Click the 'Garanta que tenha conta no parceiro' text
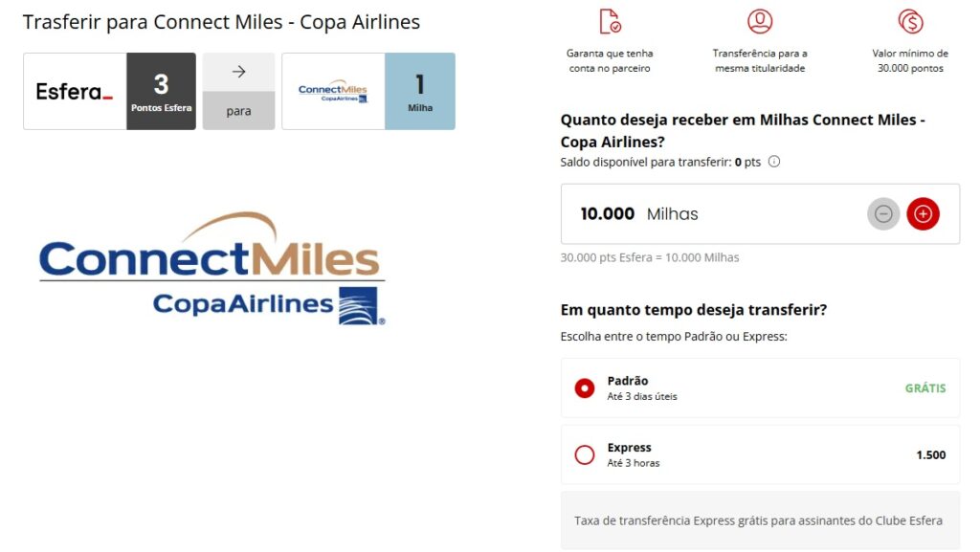 pos(610,61)
